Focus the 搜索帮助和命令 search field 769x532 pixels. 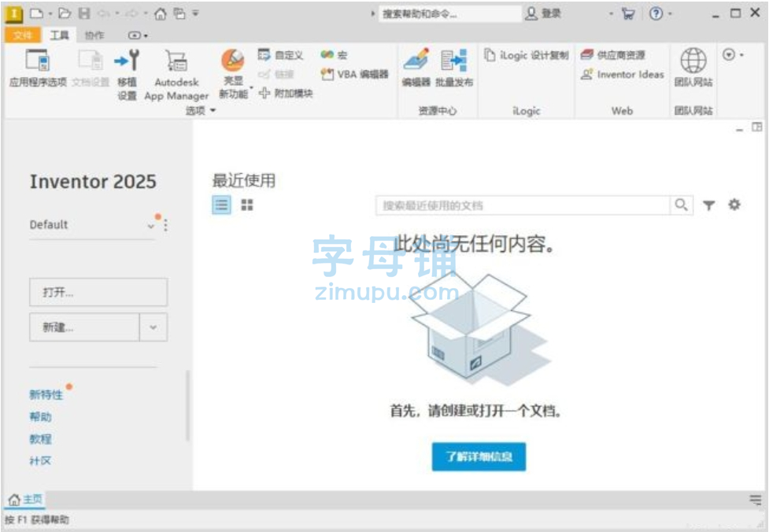point(449,13)
